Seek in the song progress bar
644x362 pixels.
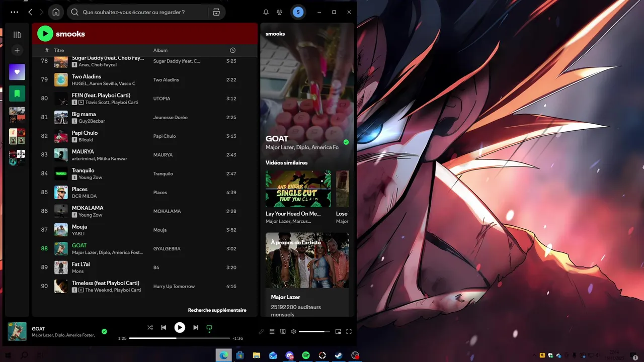[180, 338]
